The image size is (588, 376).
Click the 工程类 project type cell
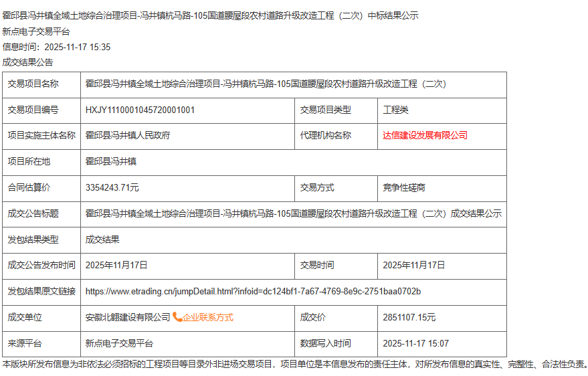[x=395, y=110]
